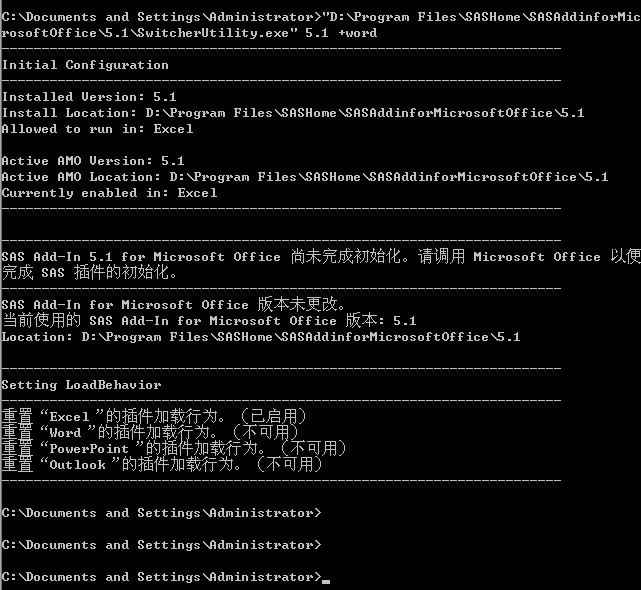
Task: Click the 'Allowed to run in: Excel' line
Action: point(97,129)
